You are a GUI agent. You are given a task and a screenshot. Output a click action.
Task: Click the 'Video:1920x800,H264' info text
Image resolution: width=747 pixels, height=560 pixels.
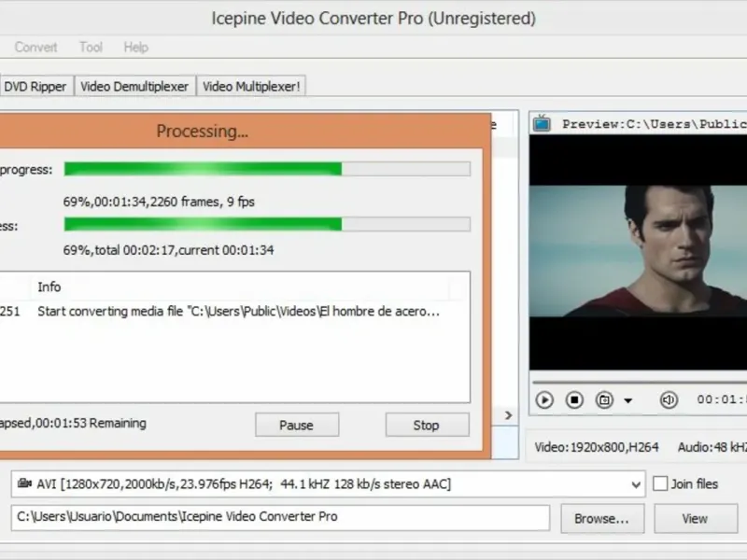[x=597, y=447]
